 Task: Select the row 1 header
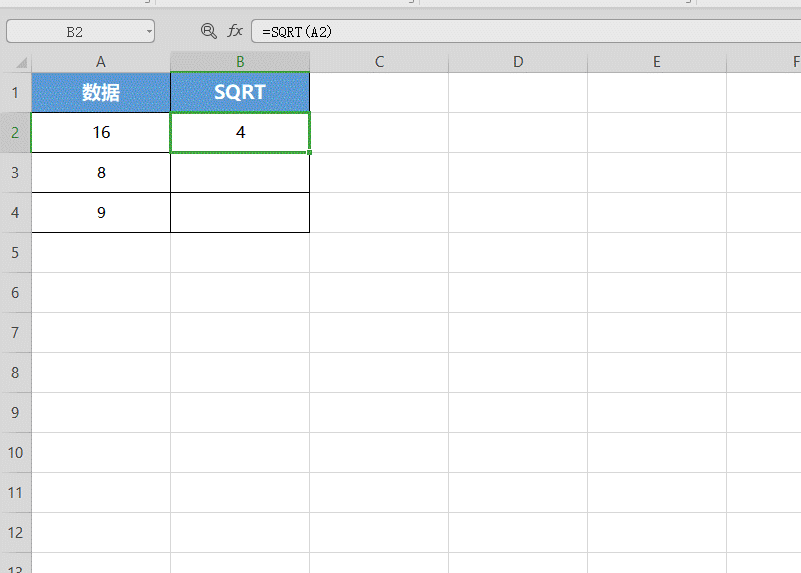click(15, 93)
